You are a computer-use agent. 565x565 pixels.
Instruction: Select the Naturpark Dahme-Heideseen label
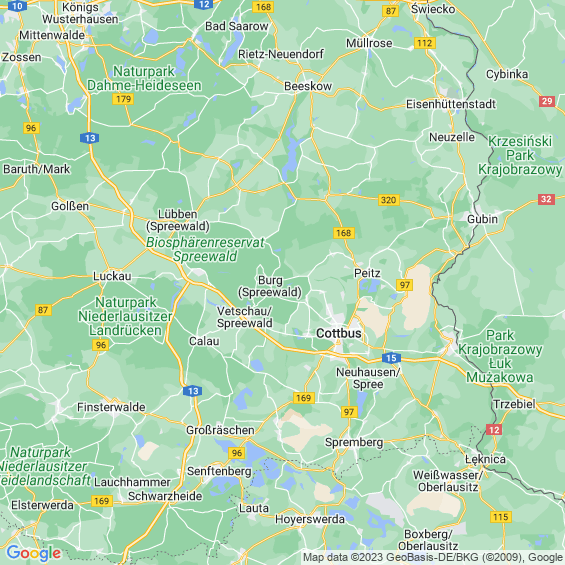(144, 79)
